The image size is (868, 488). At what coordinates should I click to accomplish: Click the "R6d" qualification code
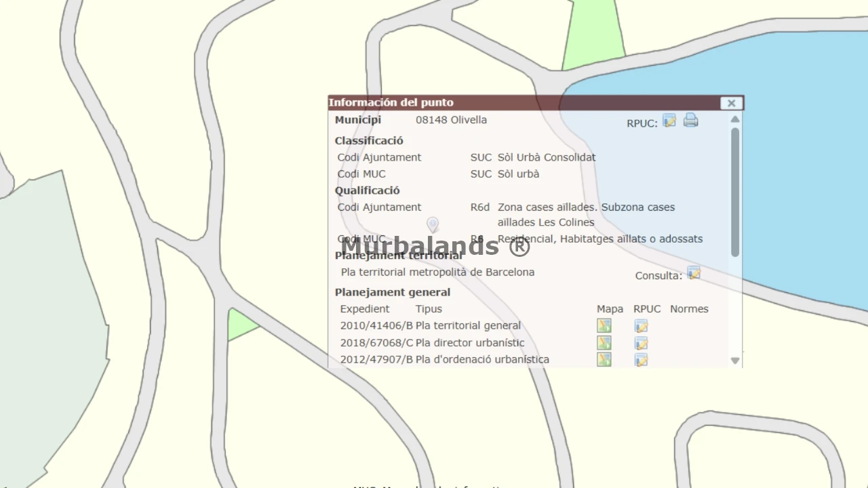pos(480,207)
